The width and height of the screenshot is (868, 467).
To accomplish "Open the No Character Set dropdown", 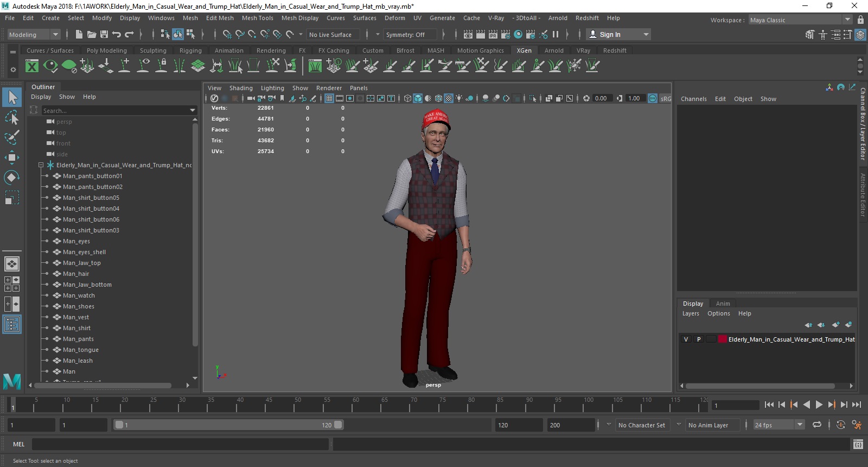I will tap(642, 425).
